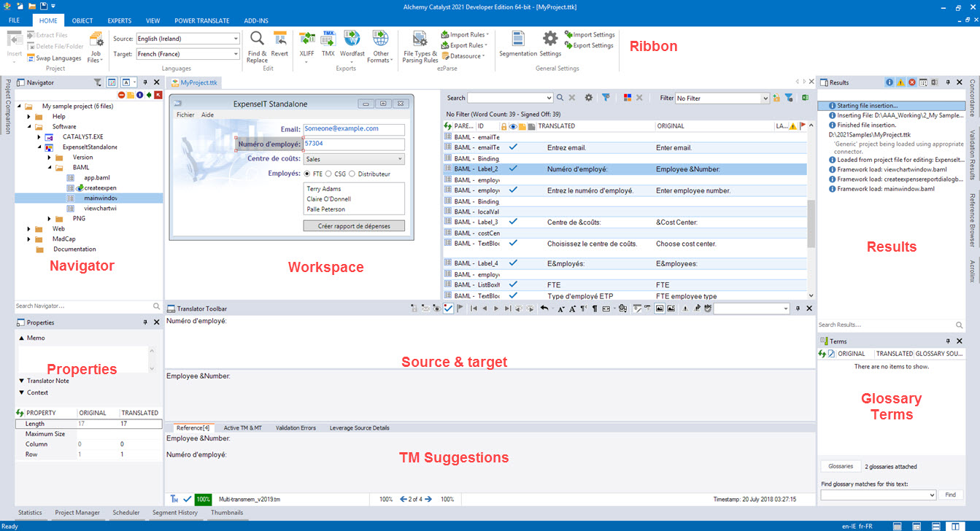Select the CSG radio button
This screenshot has height=531, width=980.
329,174
